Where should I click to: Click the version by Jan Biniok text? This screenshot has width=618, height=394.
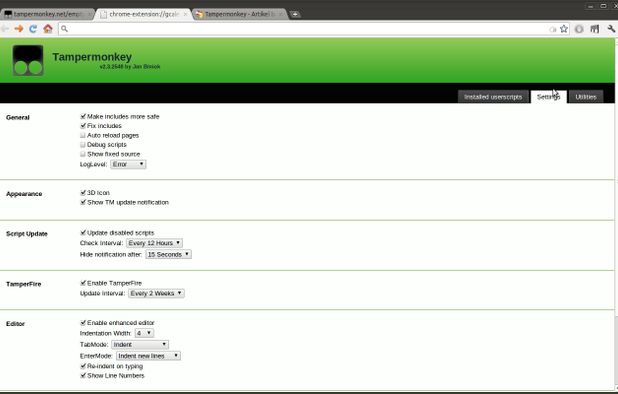(x=130, y=67)
